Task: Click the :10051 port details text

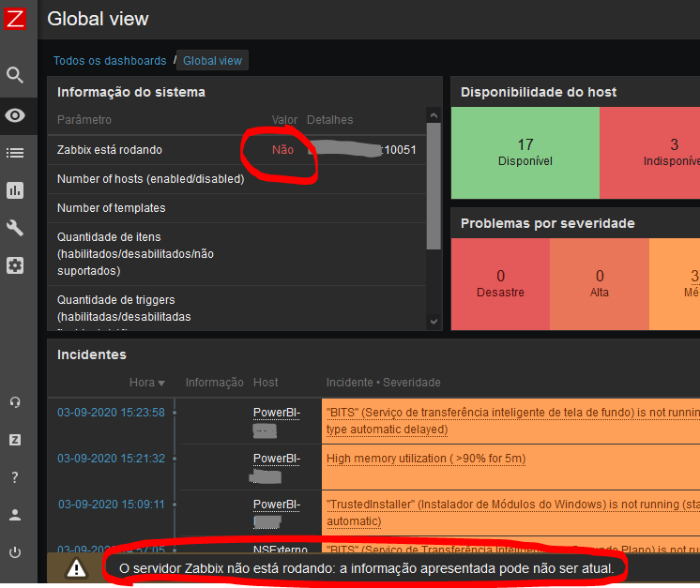Action: pyautogui.click(x=399, y=150)
